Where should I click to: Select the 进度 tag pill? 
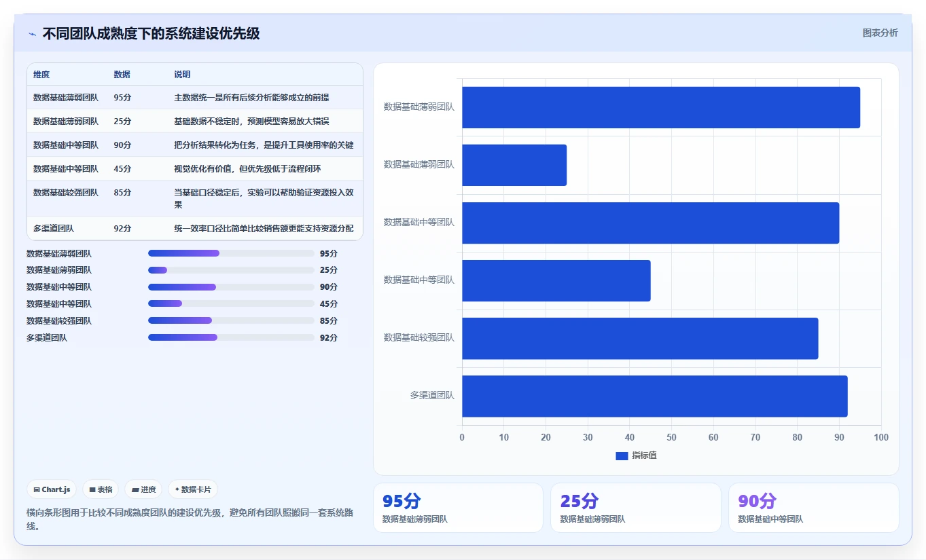(143, 489)
